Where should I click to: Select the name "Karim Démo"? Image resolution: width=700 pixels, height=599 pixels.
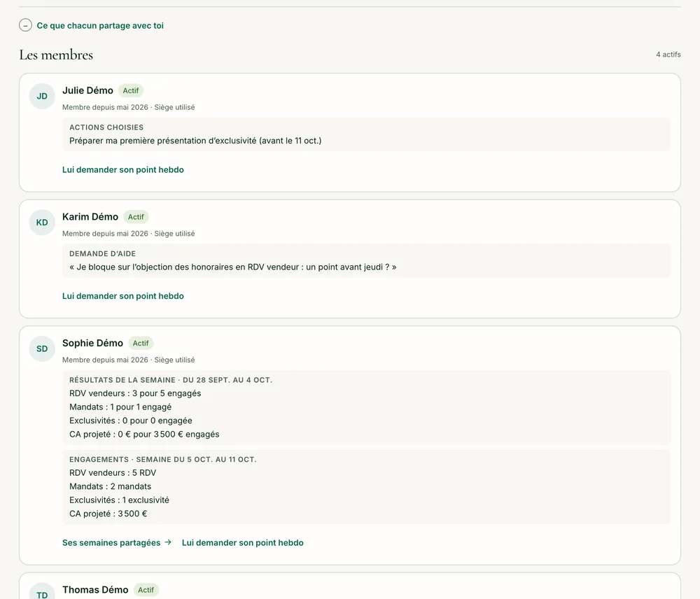[90, 217]
